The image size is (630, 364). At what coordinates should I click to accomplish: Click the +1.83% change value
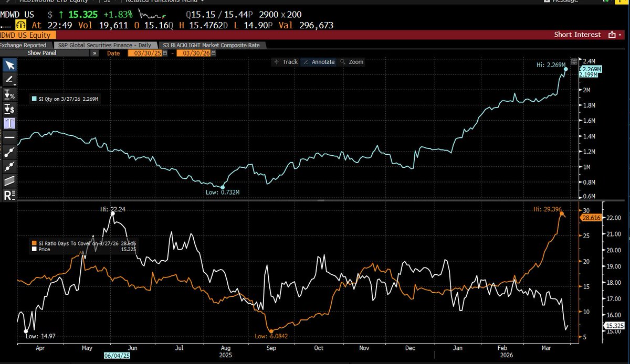119,15
